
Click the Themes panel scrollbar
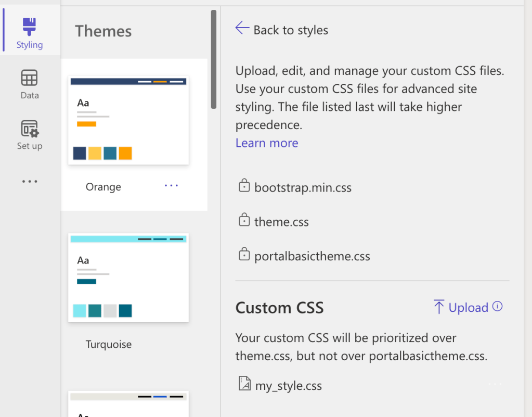pos(213,60)
